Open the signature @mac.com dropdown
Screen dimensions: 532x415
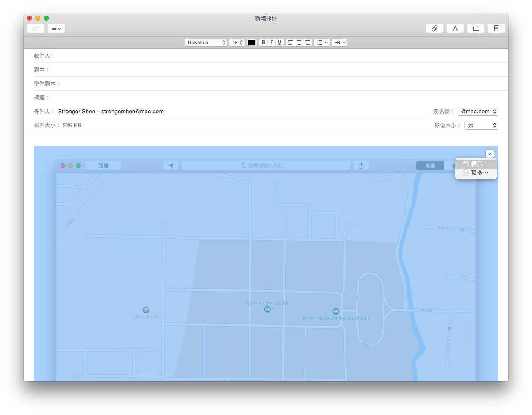(x=478, y=111)
